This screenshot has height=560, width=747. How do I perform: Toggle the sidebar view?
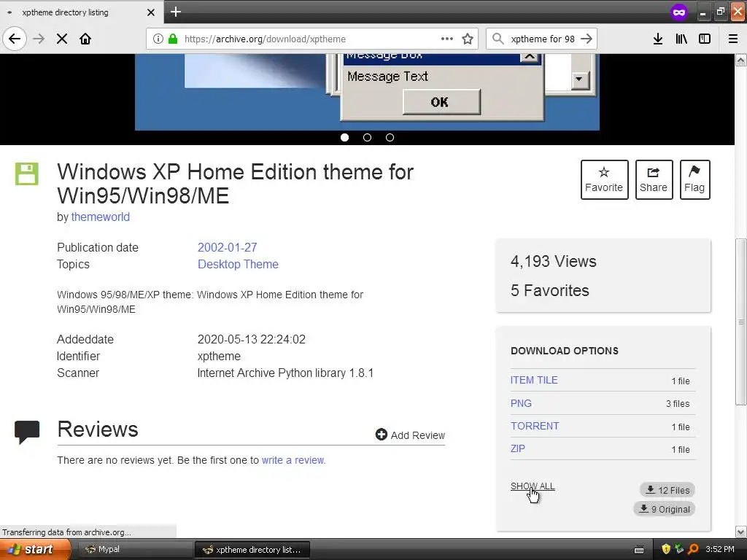[705, 39]
